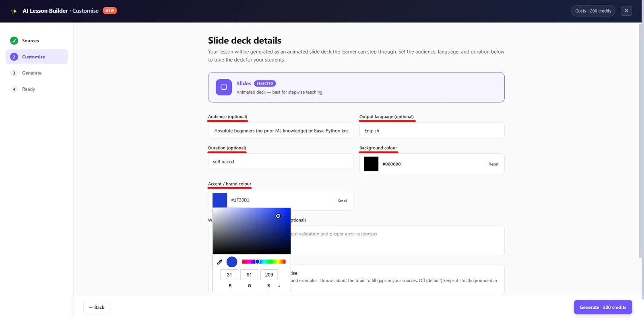Click the round blue colour preview circle

(232, 262)
